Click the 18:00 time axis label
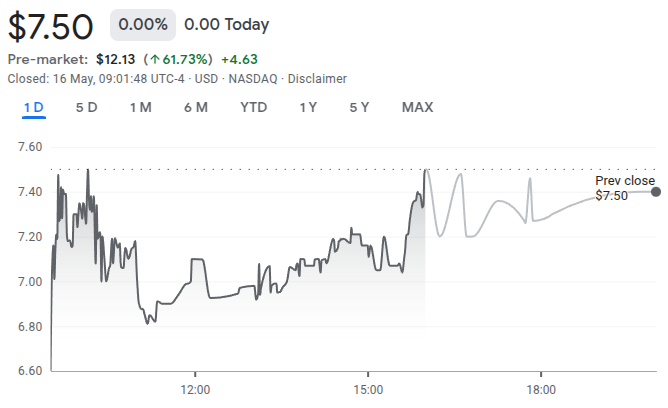 click(541, 388)
